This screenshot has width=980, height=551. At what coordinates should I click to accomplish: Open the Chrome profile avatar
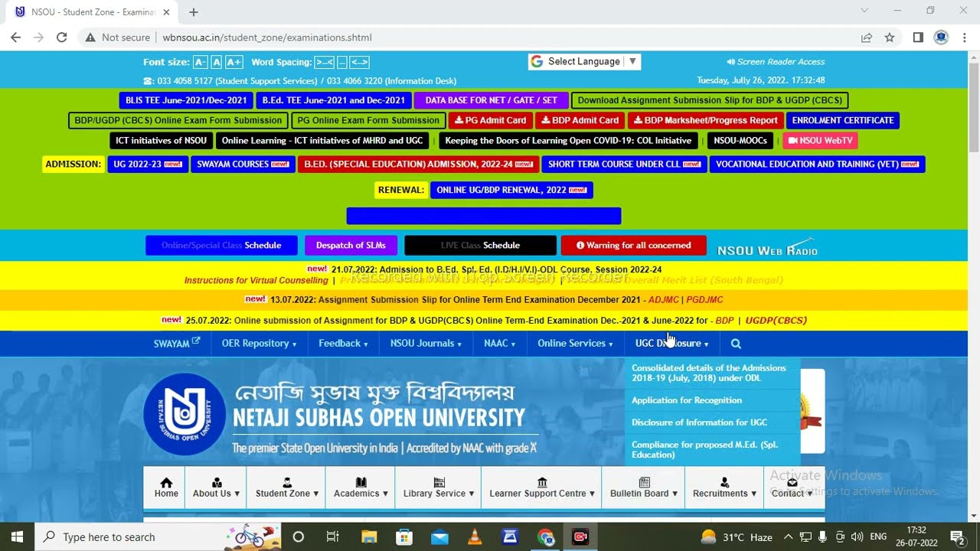point(941,37)
